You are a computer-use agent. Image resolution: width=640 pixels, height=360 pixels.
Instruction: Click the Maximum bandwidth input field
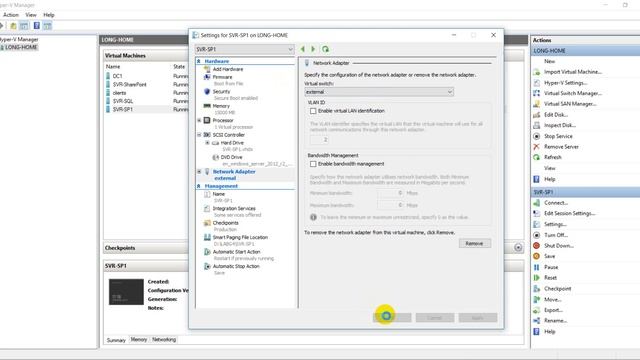coord(391,205)
